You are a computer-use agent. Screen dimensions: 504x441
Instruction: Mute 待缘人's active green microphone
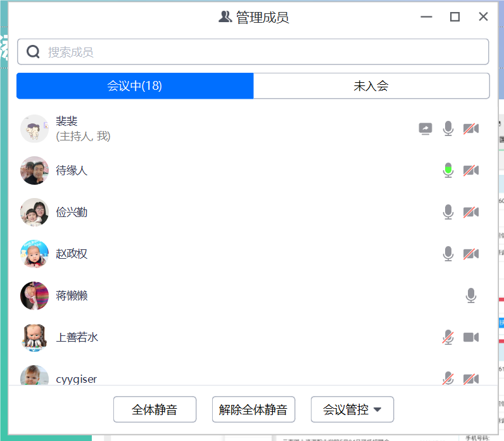pyautogui.click(x=448, y=170)
